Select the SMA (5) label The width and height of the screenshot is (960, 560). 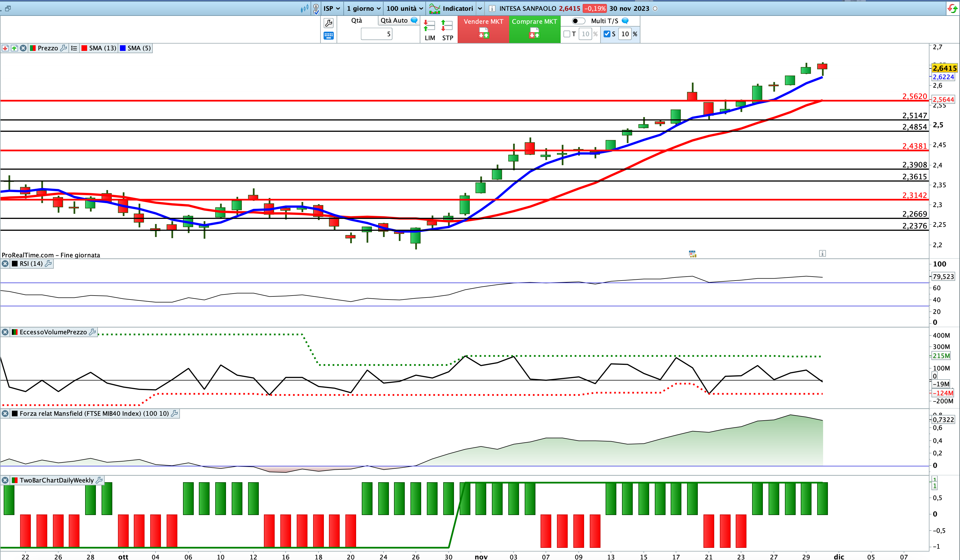[x=139, y=48]
